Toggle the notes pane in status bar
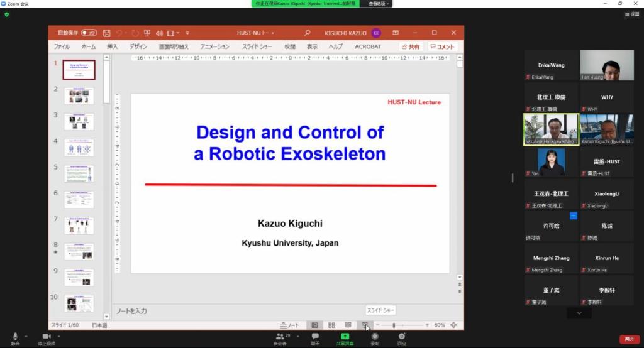This screenshot has height=348, width=644. 290,325
